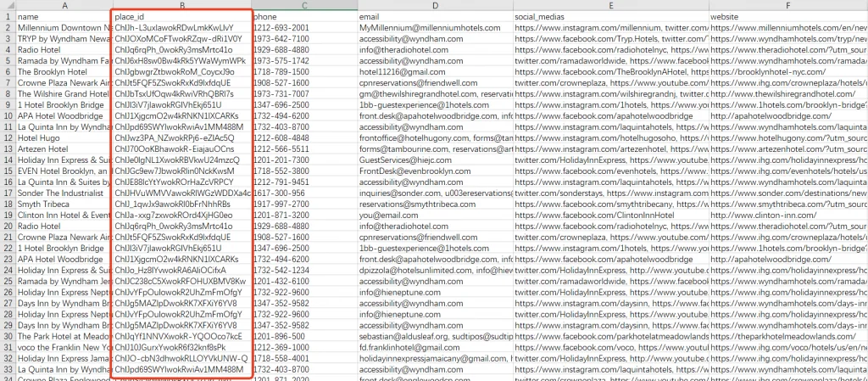Select website 'https://theparkhotelmeadowlands.com/'
The height and width of the screenshot is (381, 868).
(788, 336)
